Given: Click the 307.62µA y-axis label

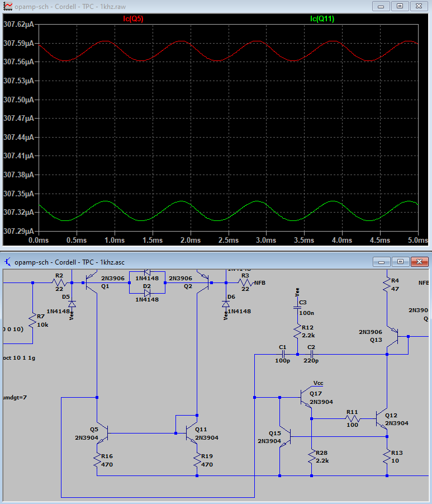Looking at the screenshot, I should (x=18, y=25).
